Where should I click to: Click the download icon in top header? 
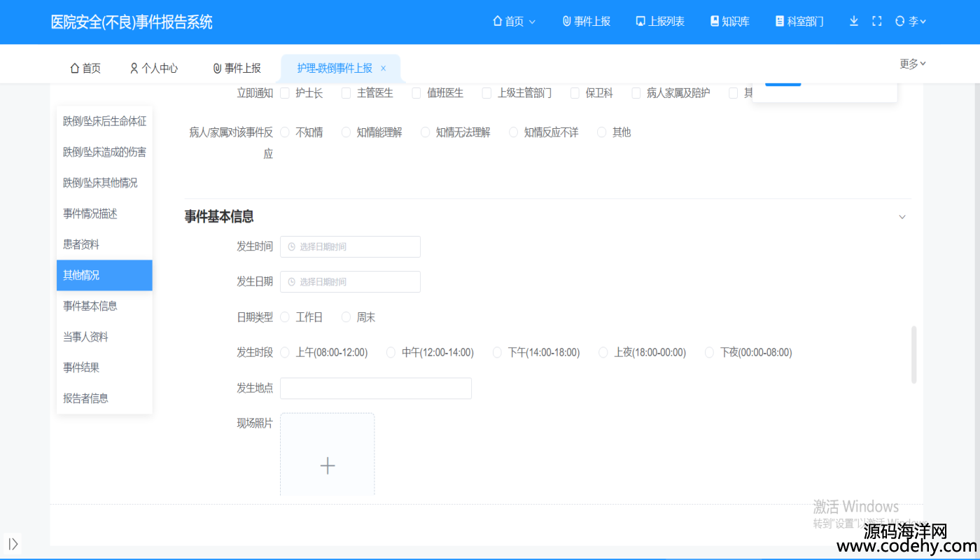tap(854, 21)
